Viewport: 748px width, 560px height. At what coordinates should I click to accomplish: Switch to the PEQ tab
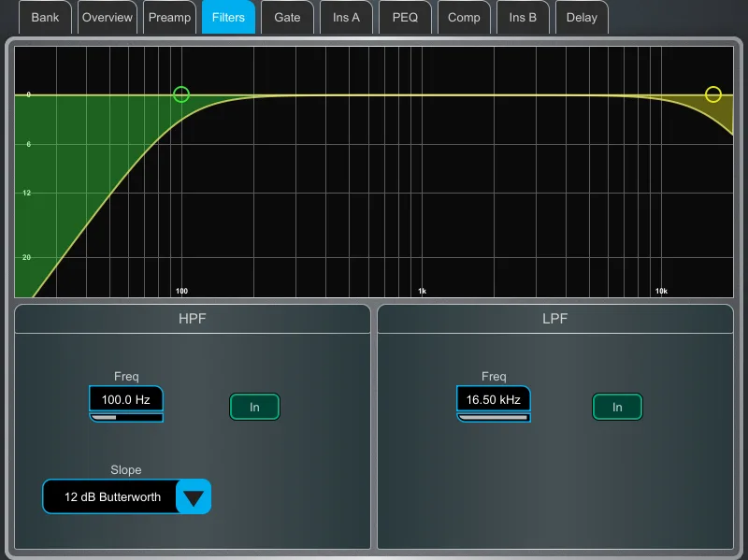click(405, 17)
